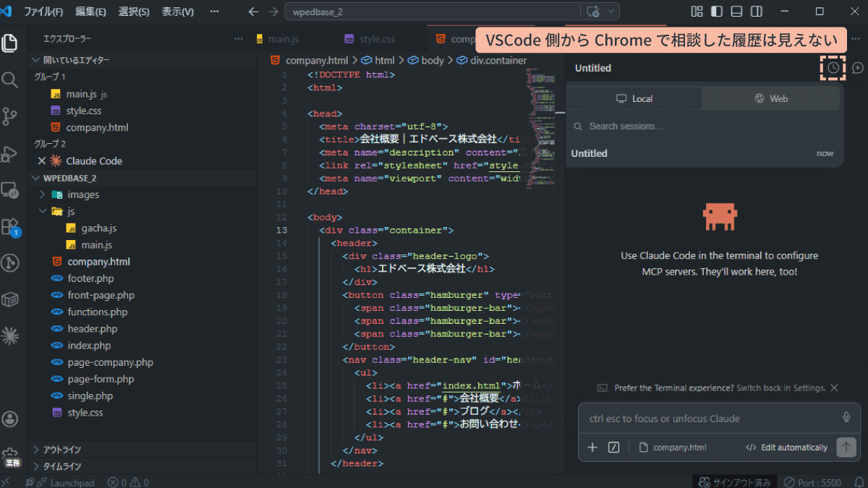Send the message with the arrow button
The width and height of the screenshot is (868, 488).
(846, 448)
